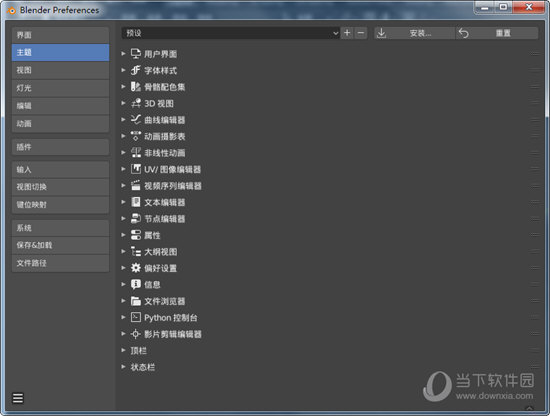Click the Text Editor (文本编辑器) icon
The height and width of the screenshot is (416, 550).
[135, 202]
